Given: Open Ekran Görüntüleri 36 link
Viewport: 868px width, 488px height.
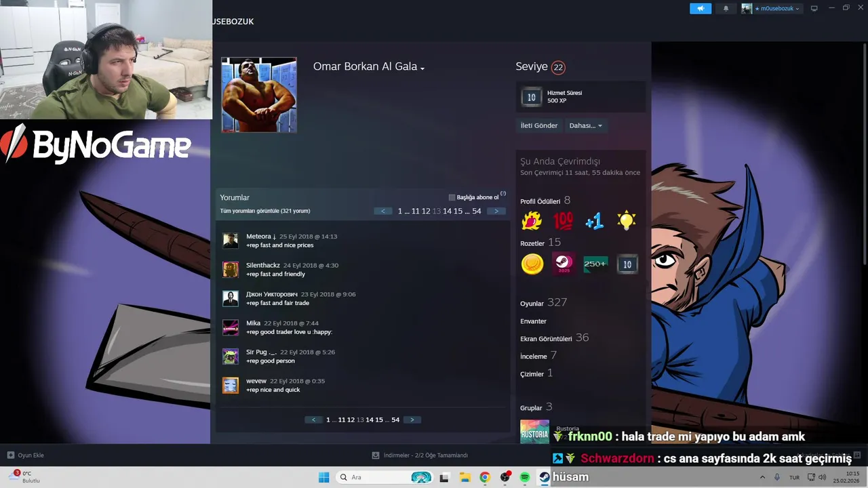Looking at the screenshot, I should [x=554, y=338].
